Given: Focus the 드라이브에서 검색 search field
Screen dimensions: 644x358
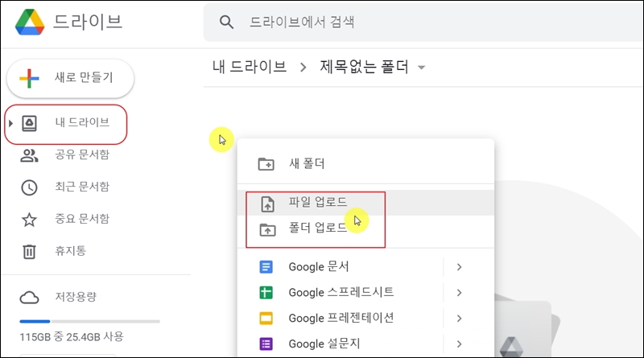Looking at the screenshot, I should pyautogui.click(x=423, y=23).
